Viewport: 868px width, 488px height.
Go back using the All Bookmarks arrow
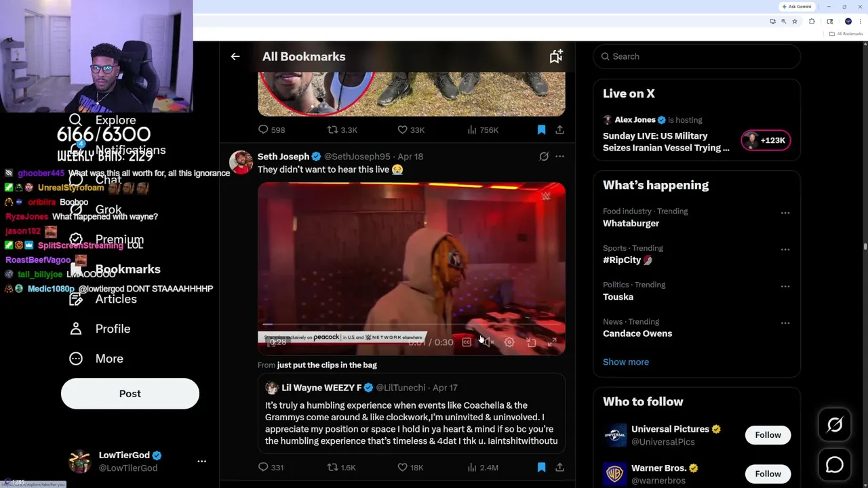coord(235,57)
